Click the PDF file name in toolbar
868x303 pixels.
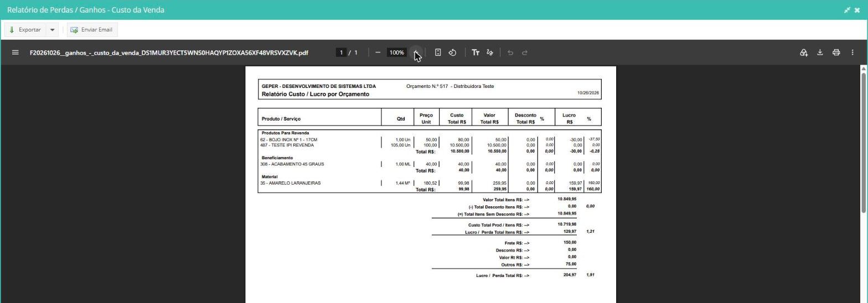(x=169, y=53)
